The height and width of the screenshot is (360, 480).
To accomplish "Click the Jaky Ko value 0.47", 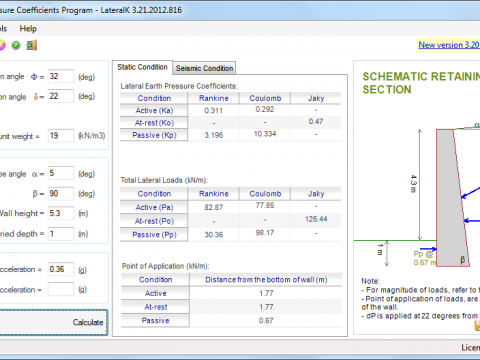I will click(316, 122).
